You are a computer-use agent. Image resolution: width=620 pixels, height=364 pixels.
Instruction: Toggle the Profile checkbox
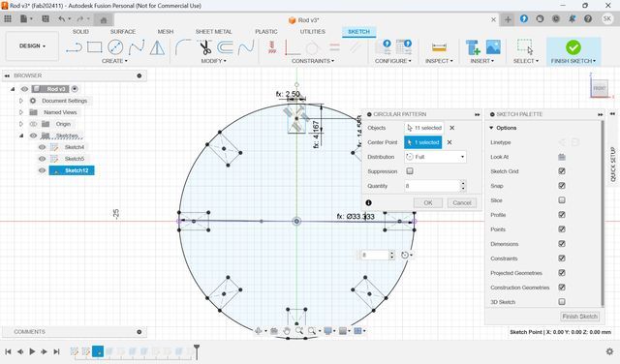(562, 215)
